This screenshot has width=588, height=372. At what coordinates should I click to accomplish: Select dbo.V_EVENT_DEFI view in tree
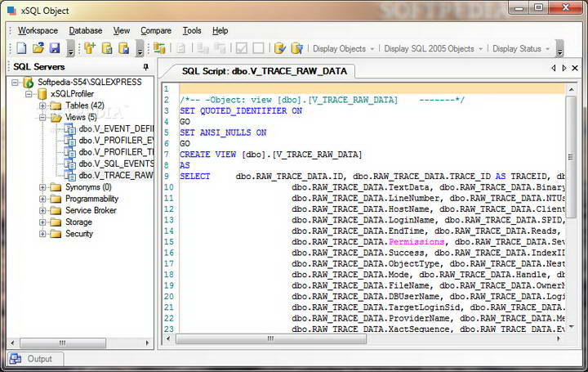pyautogui.click(x=115, y=129)
